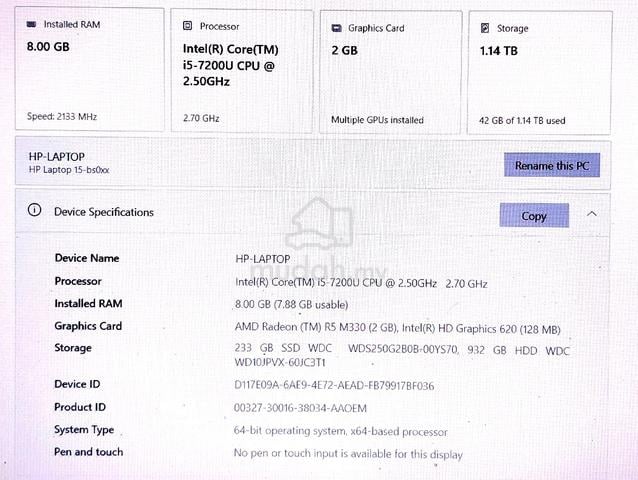Click the Installed RAM card title
638x480 pixels.
coord(72,24)
